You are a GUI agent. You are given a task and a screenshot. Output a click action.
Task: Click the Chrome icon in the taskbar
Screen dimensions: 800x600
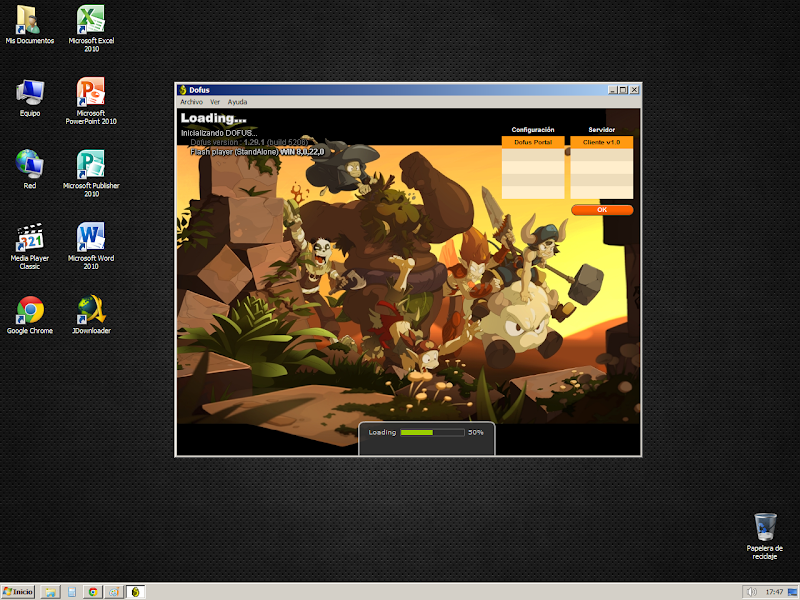click(93, 592)
